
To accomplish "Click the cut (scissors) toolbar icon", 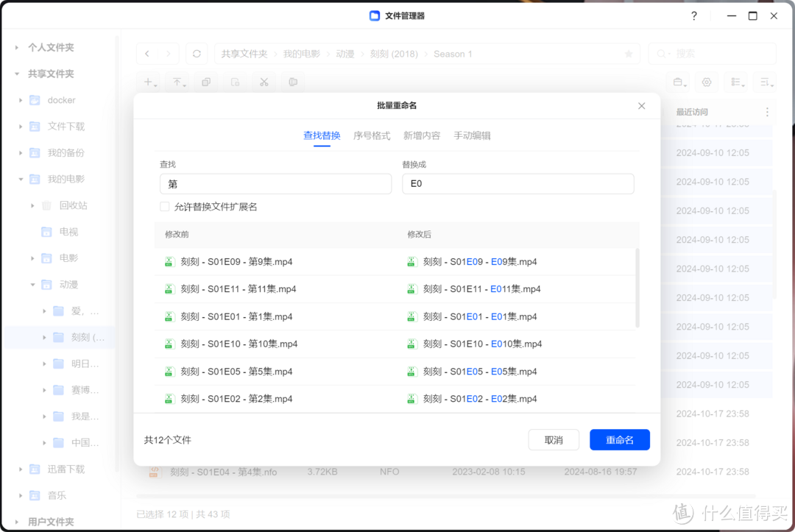I will [x=264, y=82].
